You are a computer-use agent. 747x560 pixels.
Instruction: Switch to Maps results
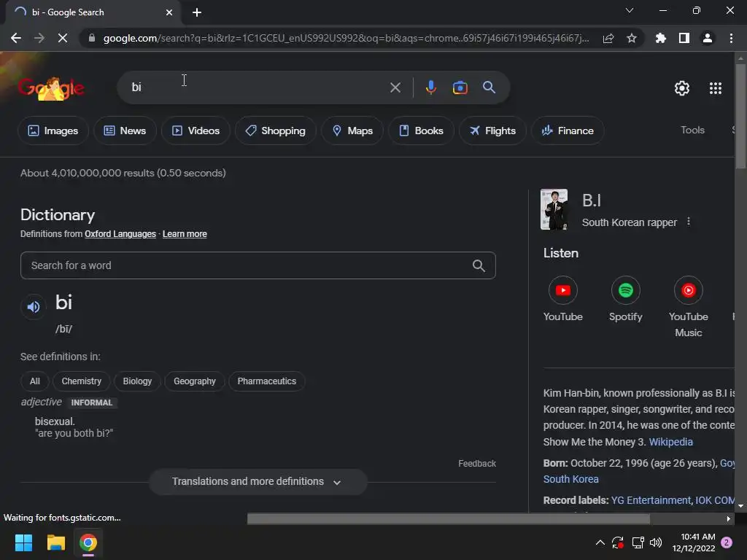352,131
